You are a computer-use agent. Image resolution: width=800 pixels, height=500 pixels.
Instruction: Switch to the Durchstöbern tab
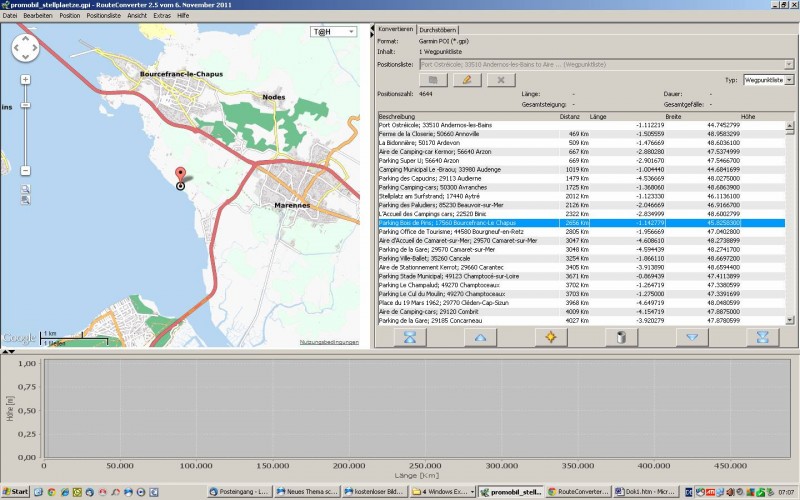438,30
